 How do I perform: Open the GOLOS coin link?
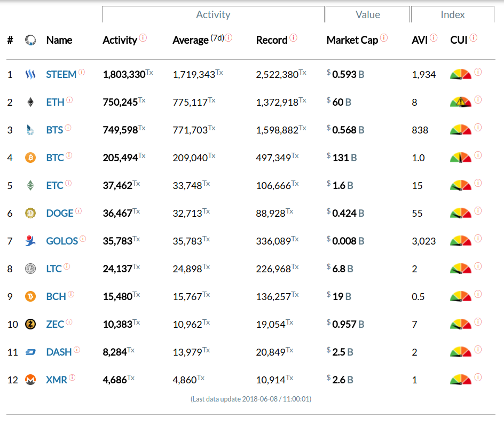pyautogui.click(x=62, y=241)
